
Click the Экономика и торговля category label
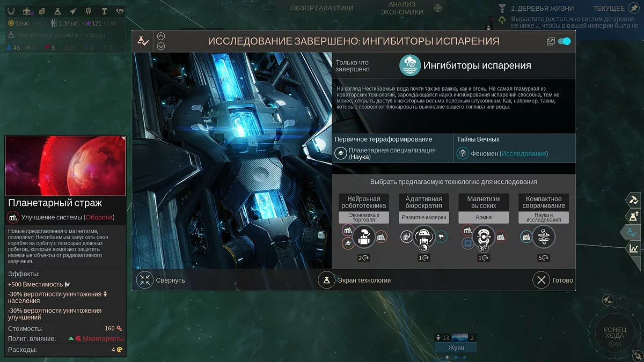pos(364,217)
